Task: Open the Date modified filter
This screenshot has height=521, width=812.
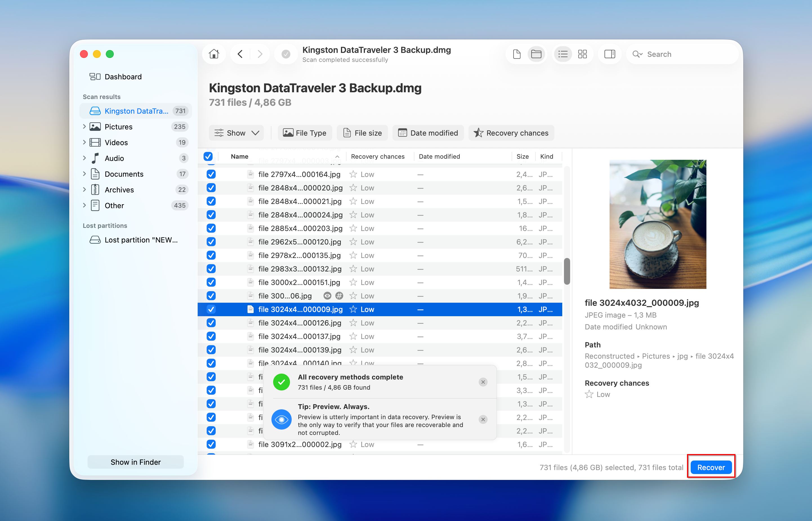Action: point(428,133)
